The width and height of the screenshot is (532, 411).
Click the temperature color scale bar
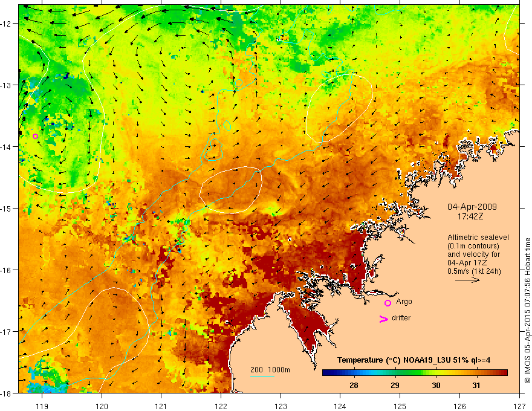point(415,373)
